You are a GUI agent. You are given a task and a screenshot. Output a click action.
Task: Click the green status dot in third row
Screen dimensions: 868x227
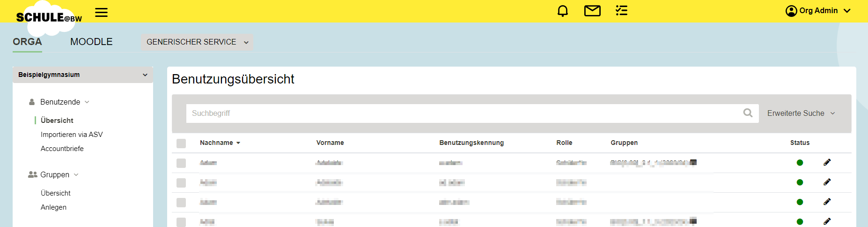(x=800, y=202)
